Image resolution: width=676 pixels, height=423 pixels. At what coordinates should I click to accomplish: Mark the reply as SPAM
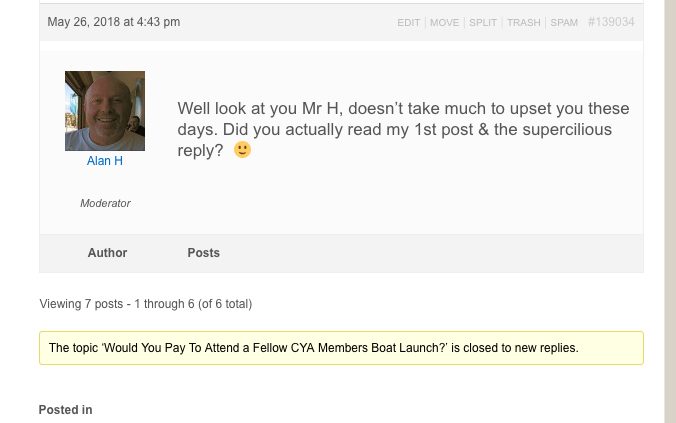564,22
